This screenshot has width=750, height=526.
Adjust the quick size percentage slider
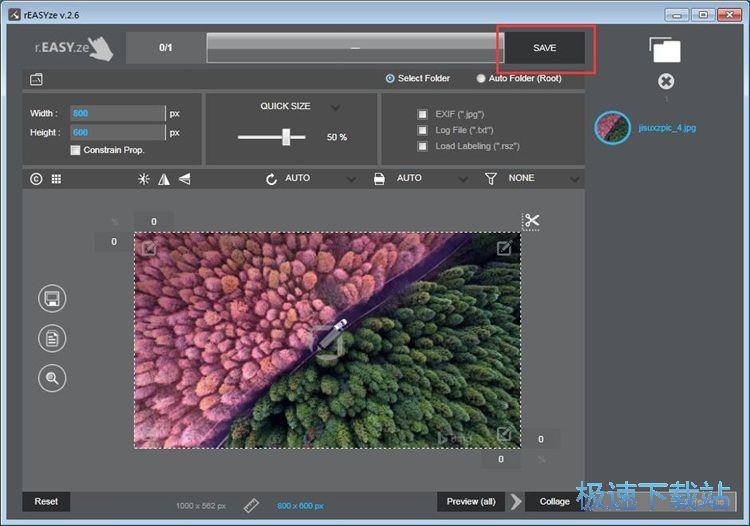tap(287, 138)
